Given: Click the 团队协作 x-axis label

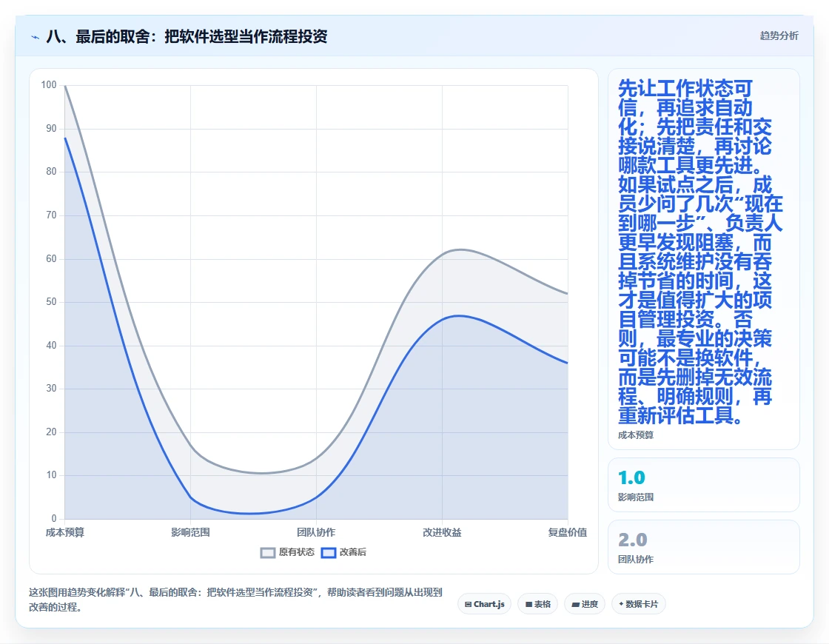Looking at the screenshot, I should click(316, 532).
